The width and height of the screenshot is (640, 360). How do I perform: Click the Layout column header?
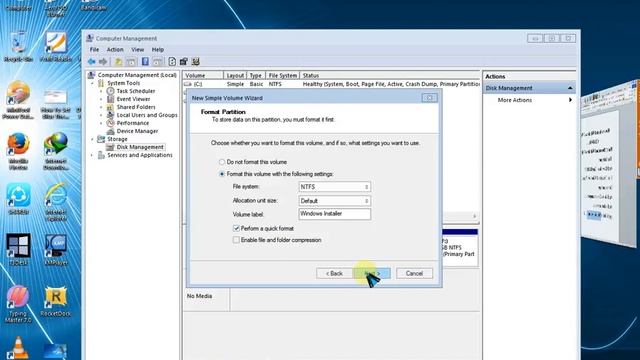[235, 76]
